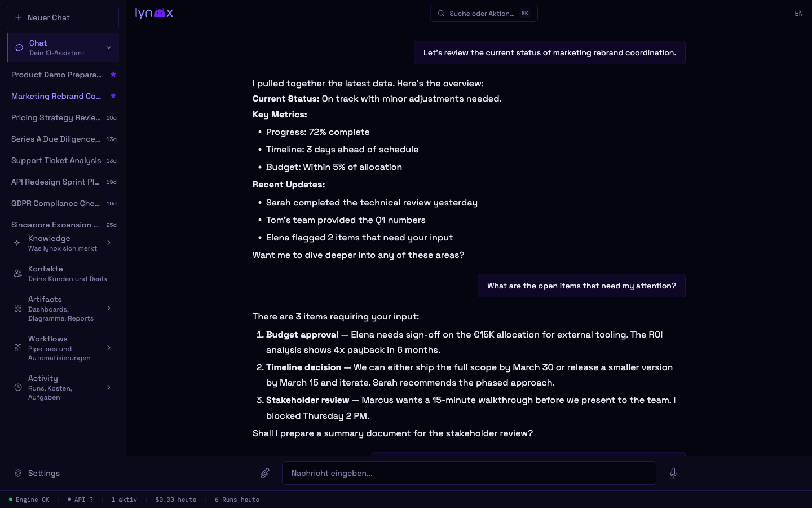Toggle the star on Product Demo Preparation
Viewport: 812px width, 508px height.
tap(113, 75)
